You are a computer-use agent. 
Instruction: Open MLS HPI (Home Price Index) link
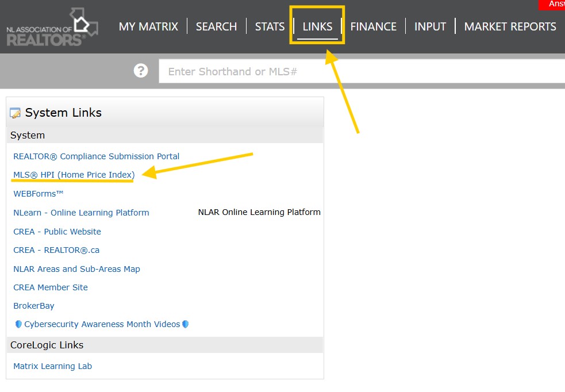[x=74, y=175]
